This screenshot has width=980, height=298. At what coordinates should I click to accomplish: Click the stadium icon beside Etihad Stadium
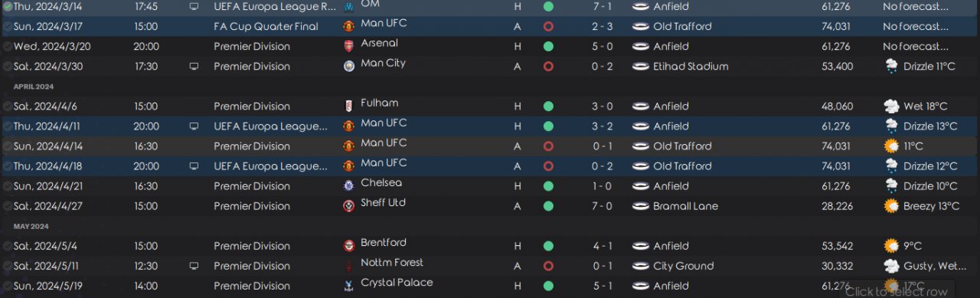point(641,66)
